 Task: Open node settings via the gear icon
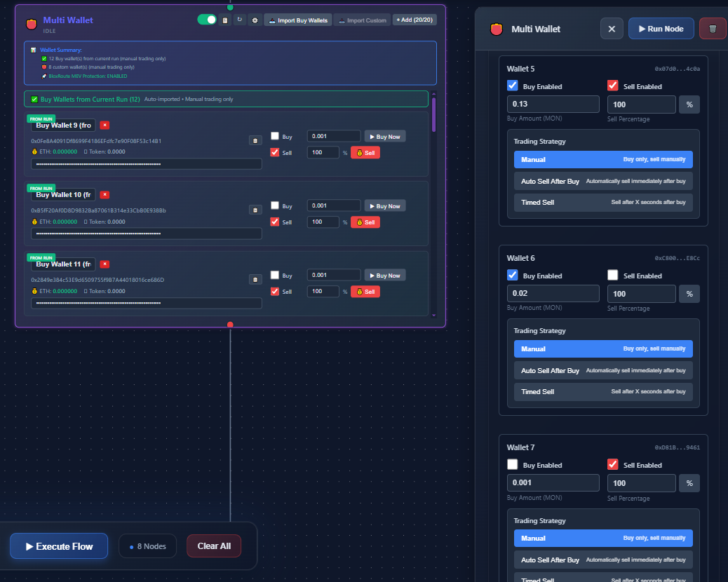(255, 20)
